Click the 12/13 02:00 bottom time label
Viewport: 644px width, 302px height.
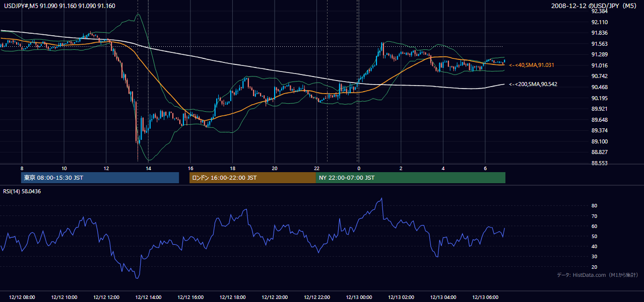[x=401, y=297]
